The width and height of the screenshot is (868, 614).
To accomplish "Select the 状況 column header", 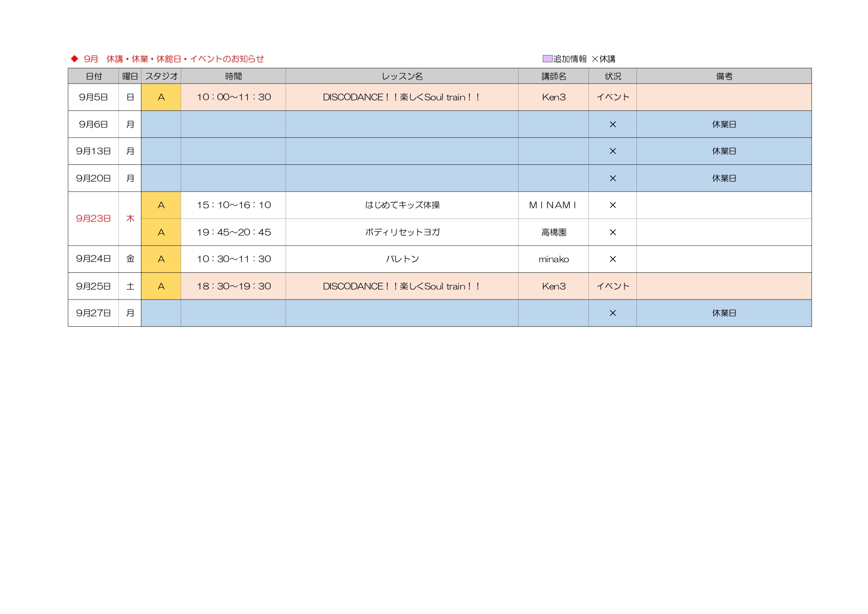I will click(613, 76).
